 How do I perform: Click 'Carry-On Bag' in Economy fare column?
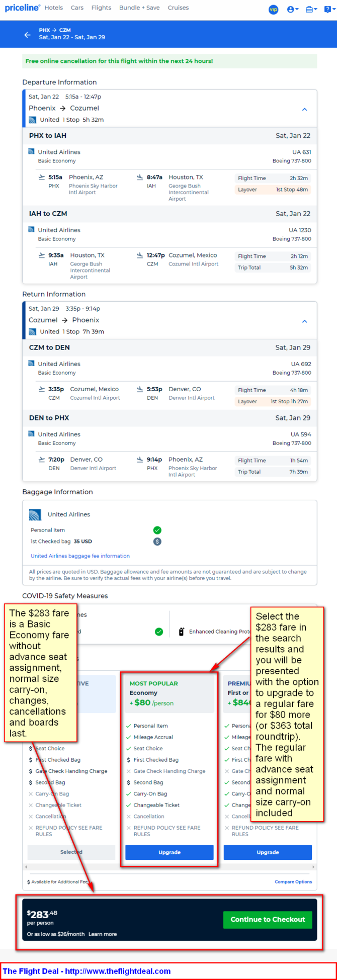pyautogui.click(x=150, y=793)
